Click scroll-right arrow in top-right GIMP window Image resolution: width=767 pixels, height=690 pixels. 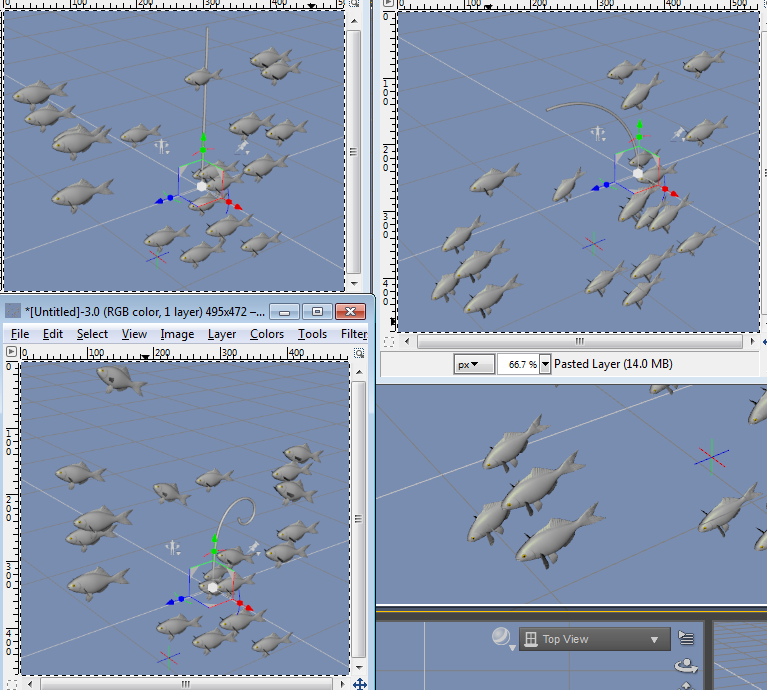click(x=752, y=341)
